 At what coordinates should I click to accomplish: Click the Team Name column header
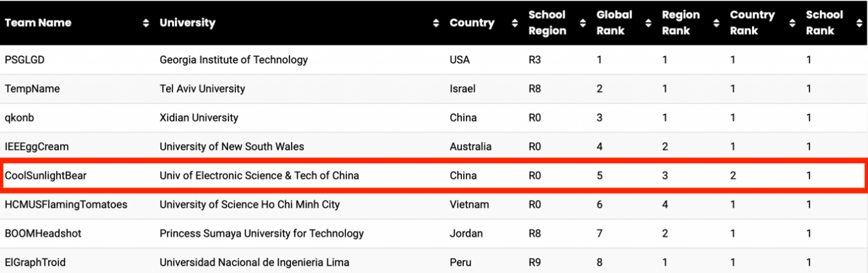tap(38, 23)
